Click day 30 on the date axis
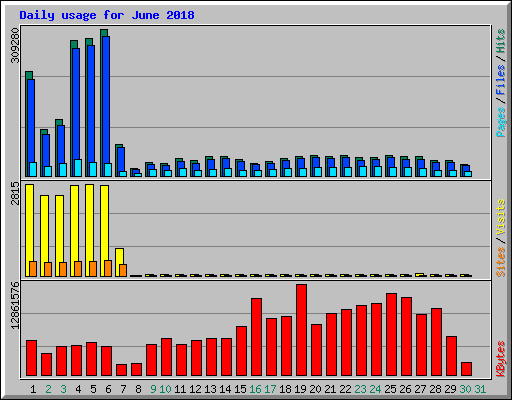Screen dimensions: 512x400 [x=465, y=389]
